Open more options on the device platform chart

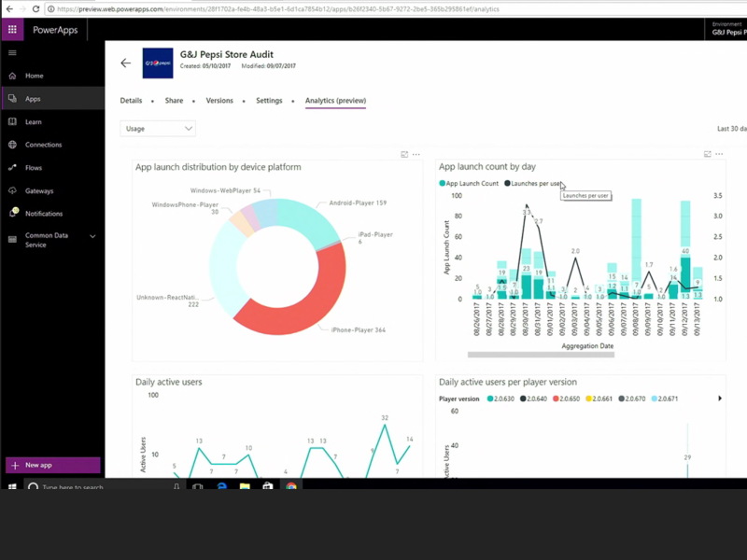[x=416, y=154]
